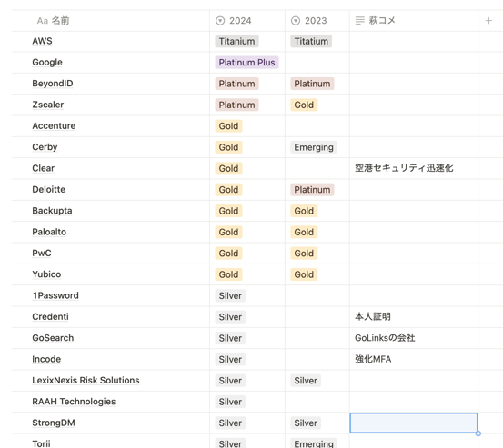Click the selected 萩コメ cell for StrongDM
This screenshot has height=448, width=503.
coord(414,423)
